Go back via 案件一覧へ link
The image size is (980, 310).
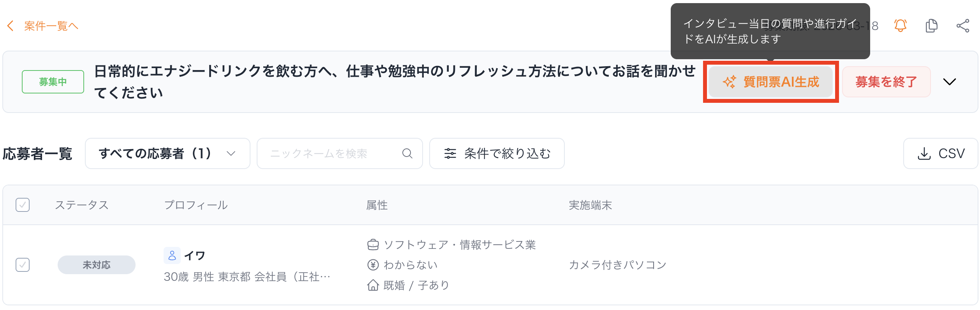51,26
